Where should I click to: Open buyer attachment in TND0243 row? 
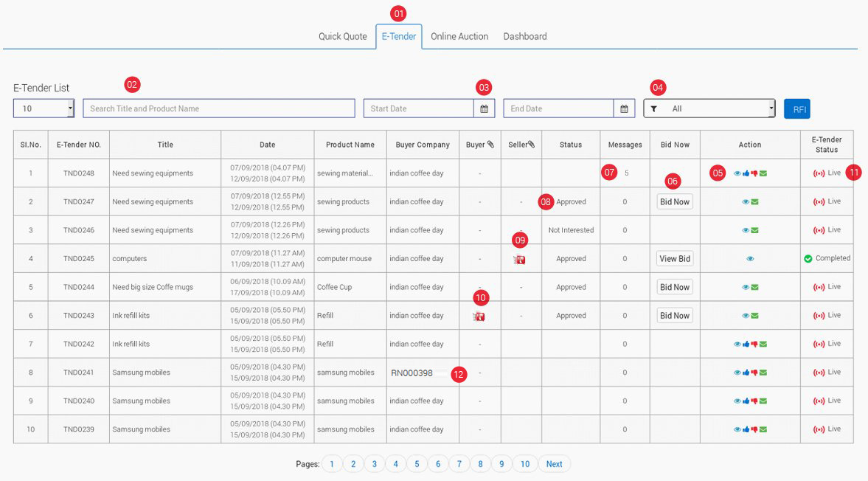coord(479,316)
